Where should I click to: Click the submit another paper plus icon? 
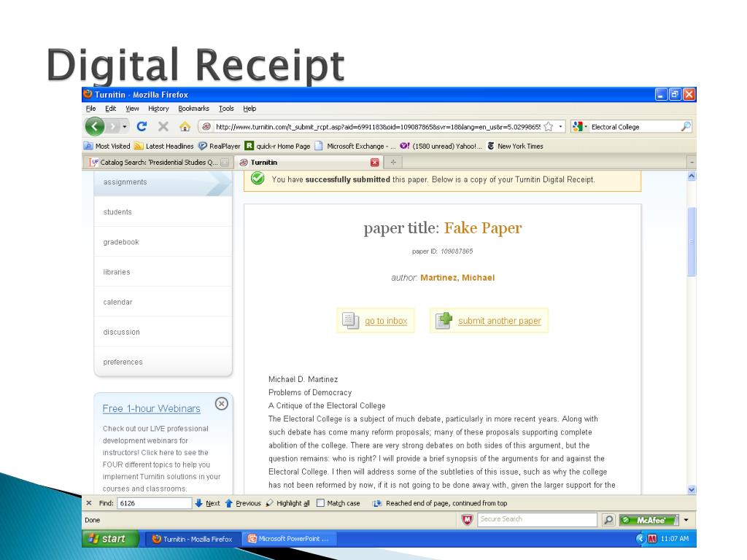444,321
